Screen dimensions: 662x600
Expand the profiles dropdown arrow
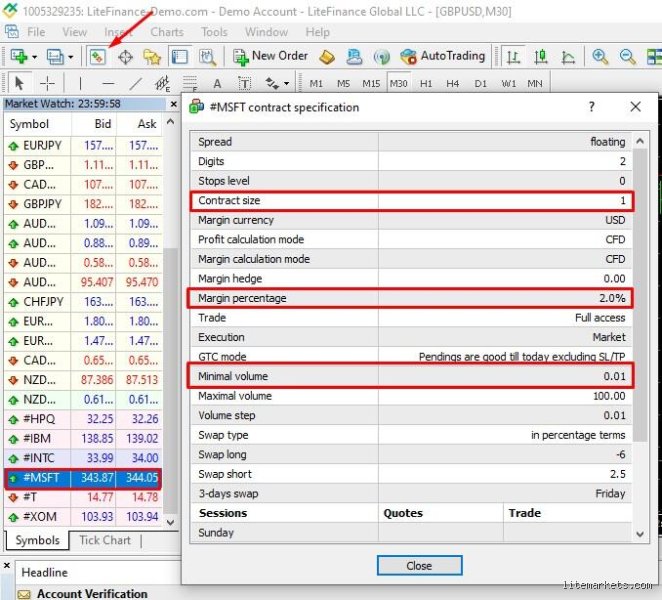tap(71, 57)
